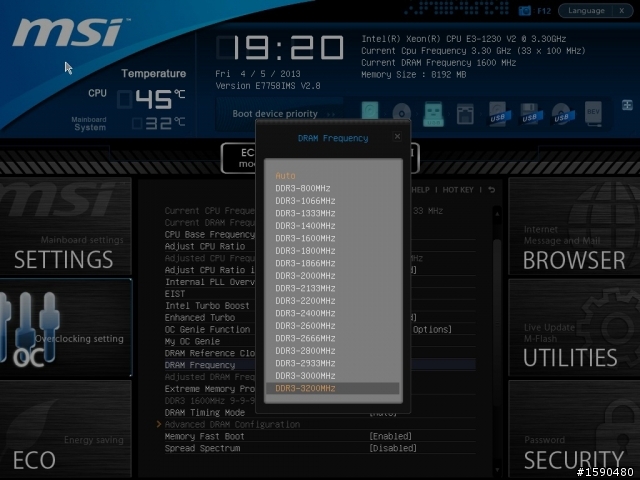Viewport: 640px width, 480px height.
Task: Select CPU Base Frequency setting
Action: [x=209, y=235]
